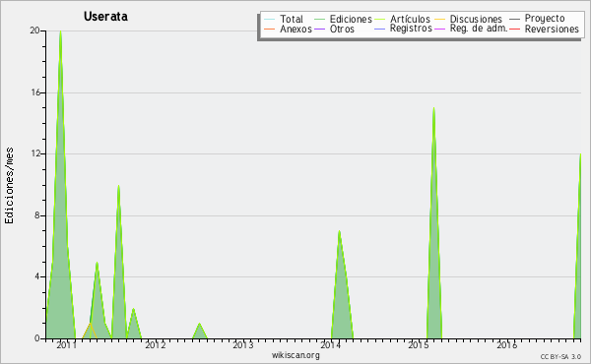Click the 'Otros' legend entry
Image resolution: width=591 pixels, height=364 pixels.
click(334, 29)
